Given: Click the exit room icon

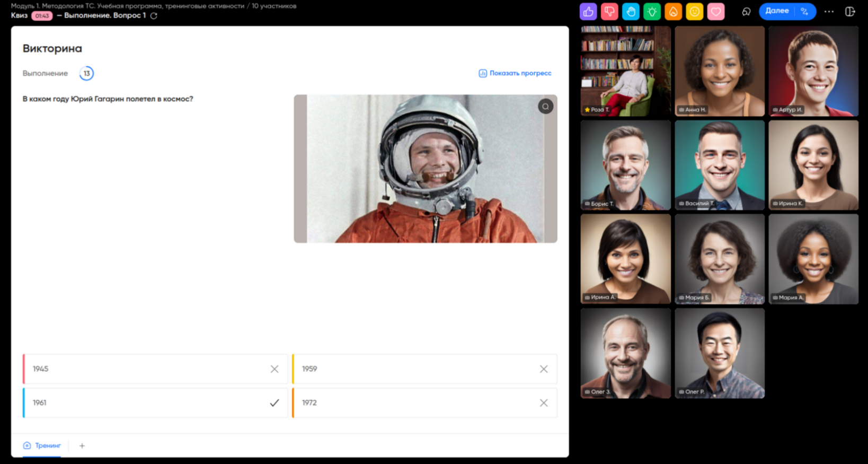Looking at the screenshot, I should click(850, 11).
